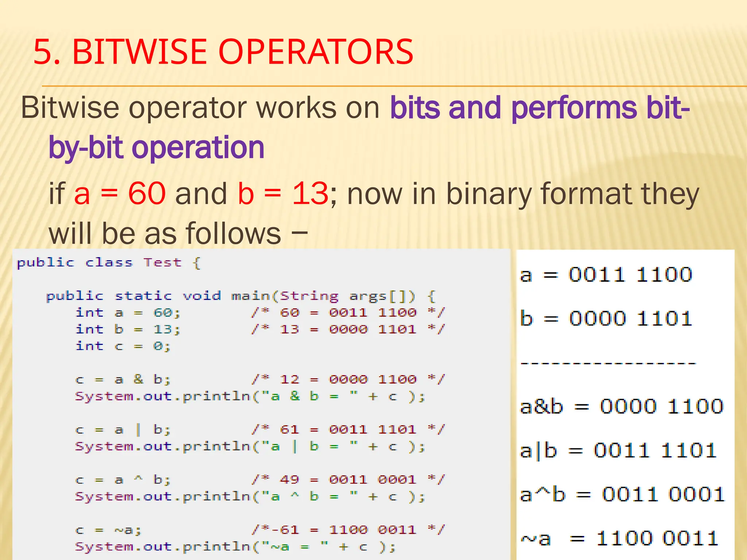Click the statement 'c = a | b;'
The width and height of the screenshot is (747, 560).
123,429
